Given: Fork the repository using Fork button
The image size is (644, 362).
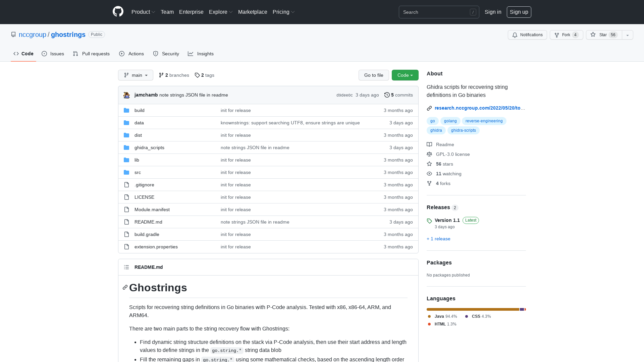Looking at the screenshot, I should pos(566,35).
